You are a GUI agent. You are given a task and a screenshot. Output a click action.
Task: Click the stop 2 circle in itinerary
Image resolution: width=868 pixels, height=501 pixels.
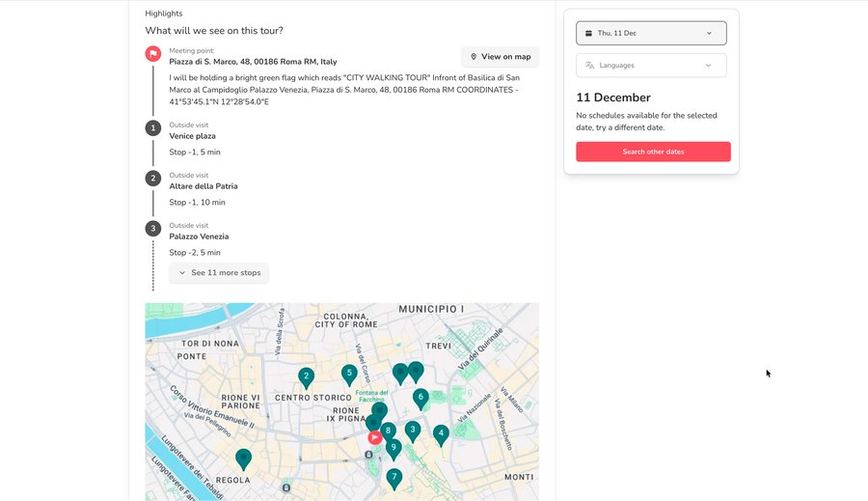pos(152,179)
